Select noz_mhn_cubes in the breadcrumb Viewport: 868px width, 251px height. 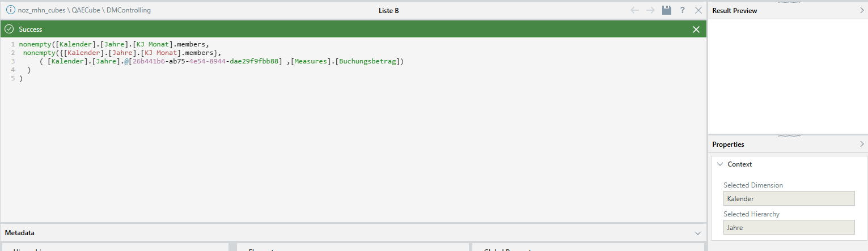click(x=42, y=10)
